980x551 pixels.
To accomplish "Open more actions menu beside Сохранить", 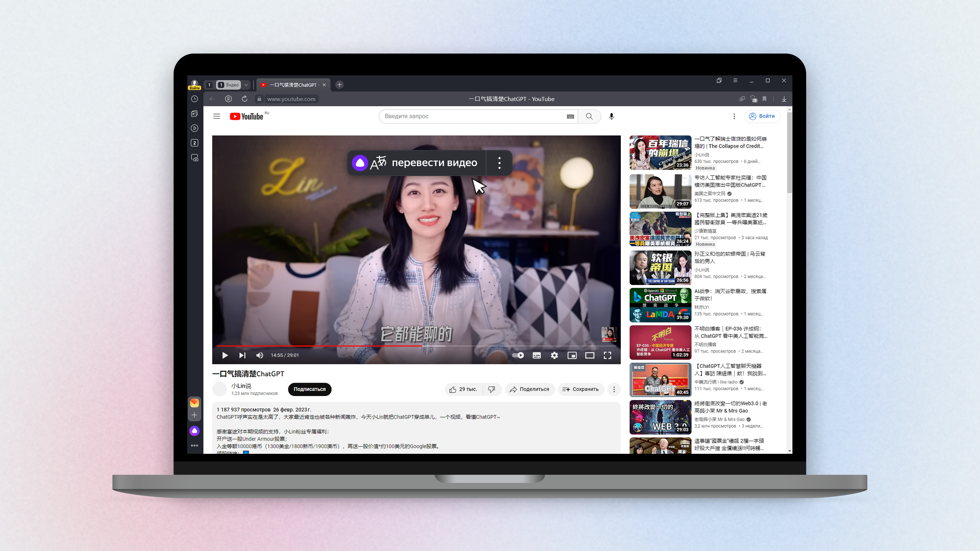I will [614, 389].
